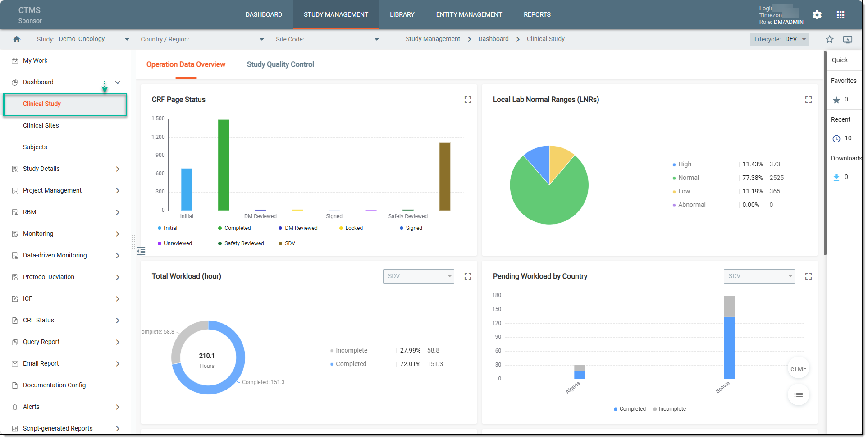The width and height of the screenshot is (868, 440).
Task: Open the LIBRARY top menu
Action: coord(403,15)
